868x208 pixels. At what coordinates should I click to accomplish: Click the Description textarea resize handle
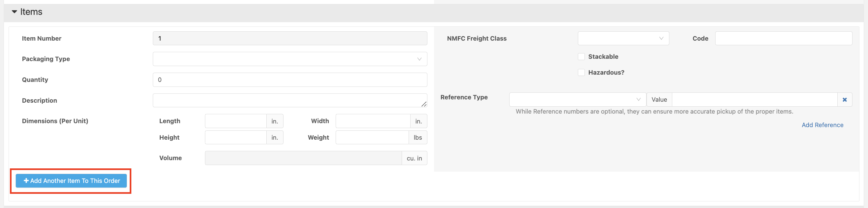[x=424, y=104]
